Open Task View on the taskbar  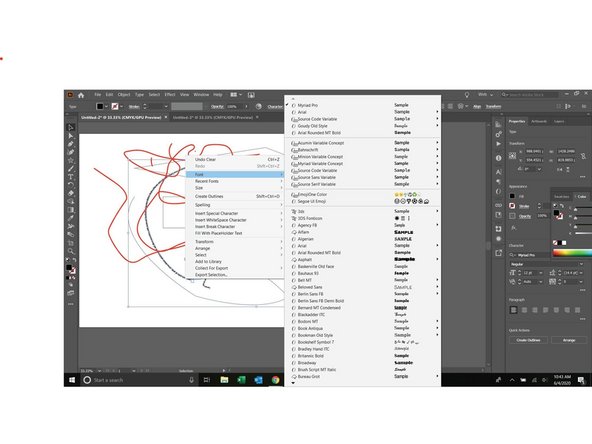point(207,380)
